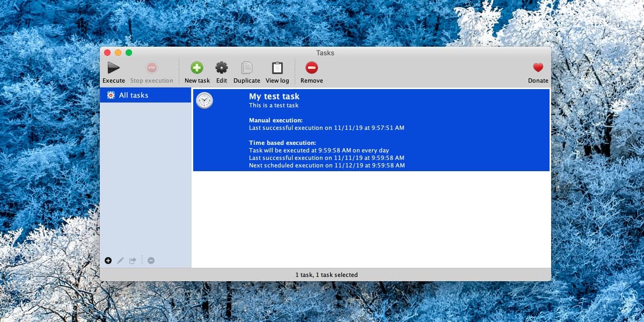Image resolution: width=644 pixels, height=322 pixels.
Task: Click the Donate heart icon
Action: click(538, 68)
